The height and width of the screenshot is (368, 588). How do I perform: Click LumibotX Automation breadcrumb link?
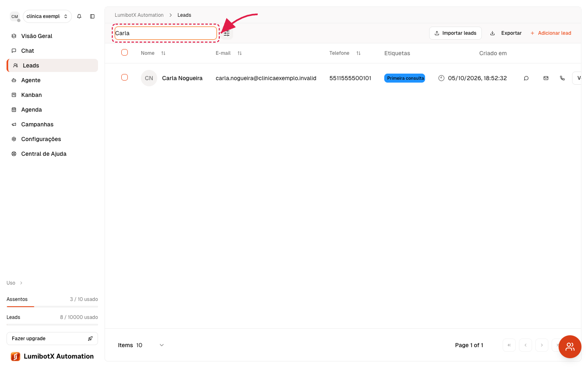point(139,15)
